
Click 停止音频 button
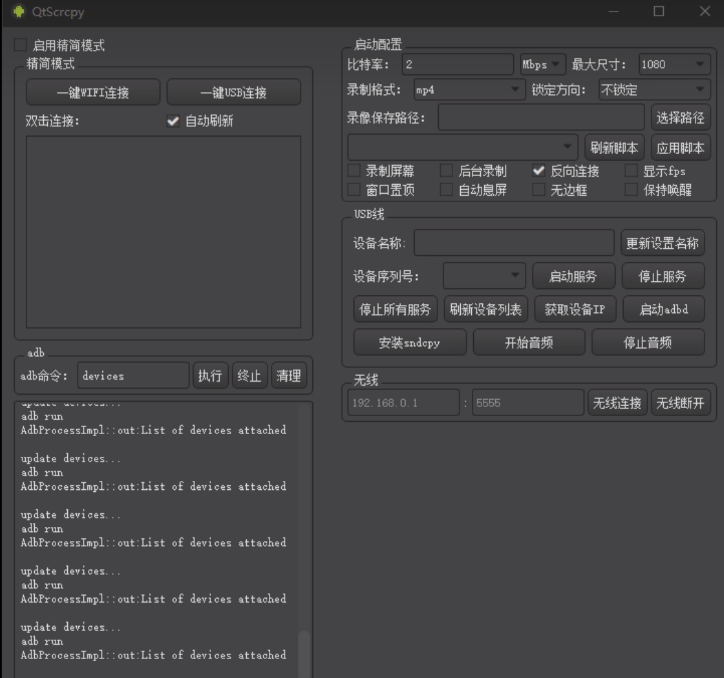click(648, 342)
